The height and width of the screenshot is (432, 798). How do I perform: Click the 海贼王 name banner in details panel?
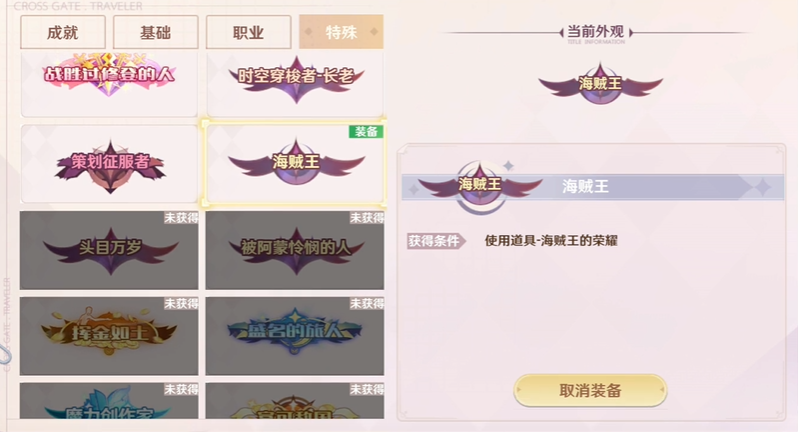click(x=592, y=186)
